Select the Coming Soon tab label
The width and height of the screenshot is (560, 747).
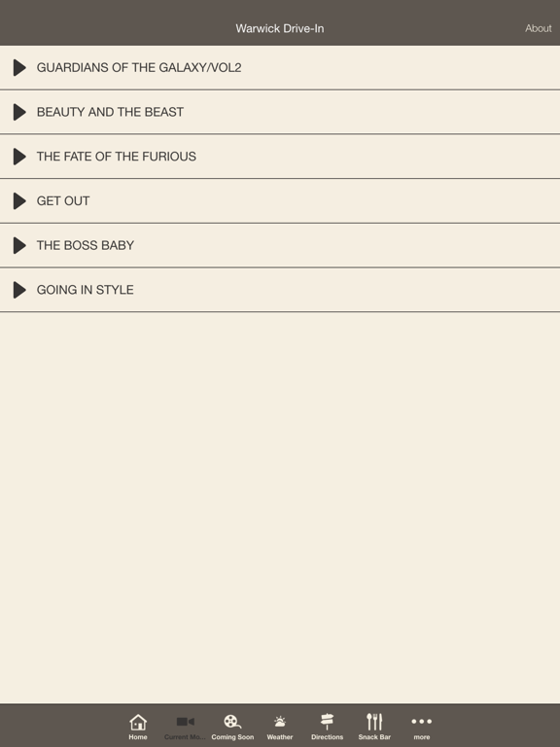click(232, 737)
